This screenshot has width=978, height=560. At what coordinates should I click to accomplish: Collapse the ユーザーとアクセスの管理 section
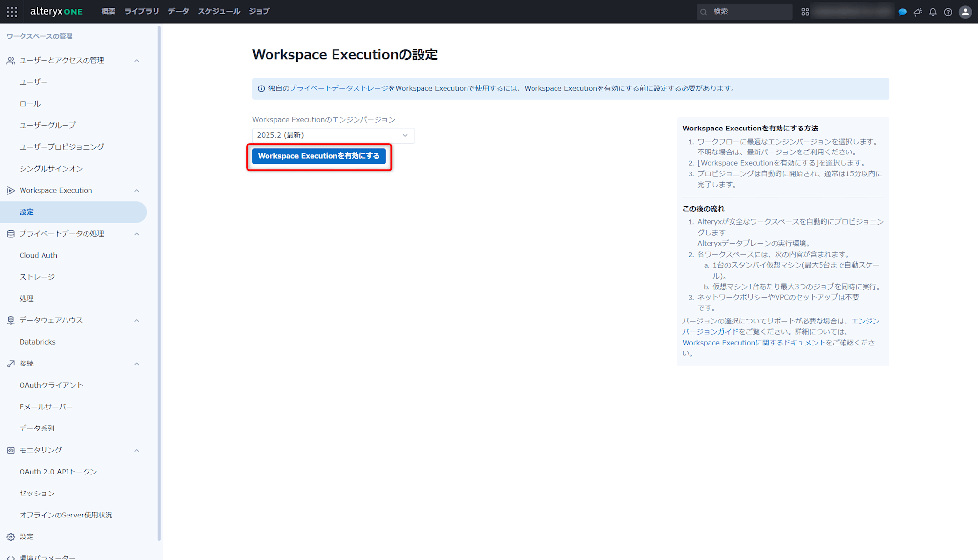pyautogui.click(x=137, y=60)
